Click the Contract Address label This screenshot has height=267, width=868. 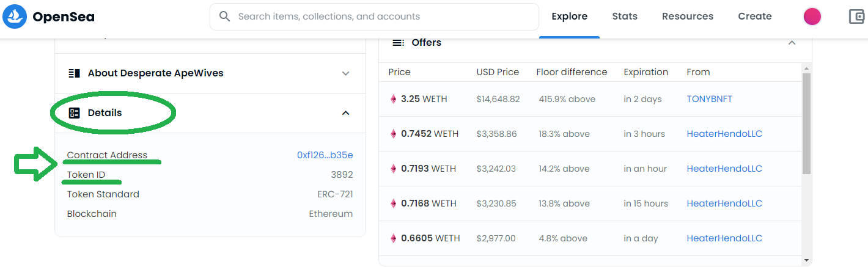[x=107, y=155]
